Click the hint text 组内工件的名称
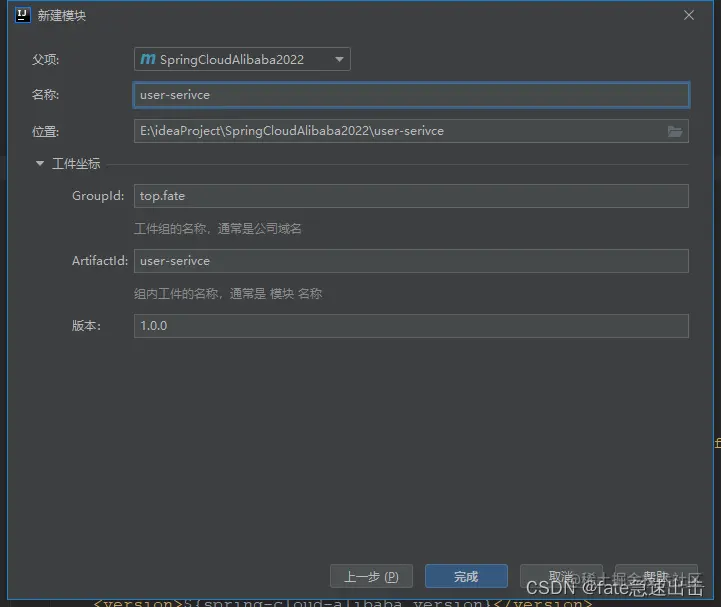This screenshot has height=607, width=721. tap(176, 293)
